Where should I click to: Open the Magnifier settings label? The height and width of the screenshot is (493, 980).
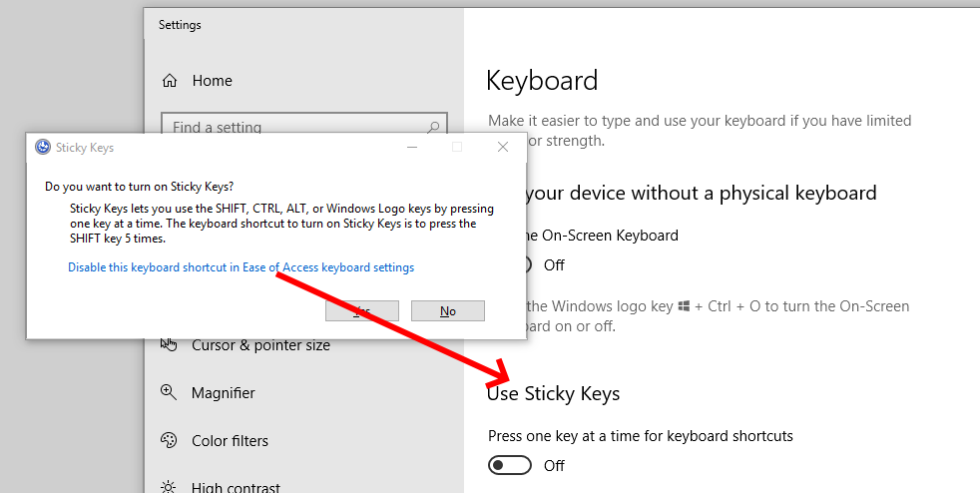[x=224, y=393]
